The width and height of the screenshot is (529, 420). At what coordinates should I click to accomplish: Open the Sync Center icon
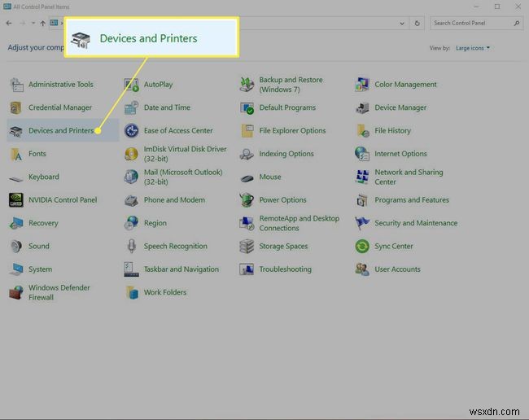point(362,247)
